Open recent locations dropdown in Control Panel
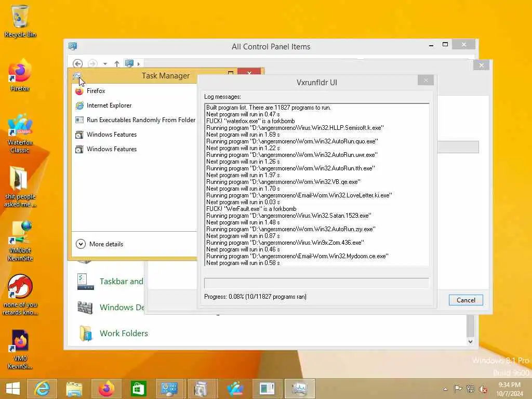 tap(105, 64)
